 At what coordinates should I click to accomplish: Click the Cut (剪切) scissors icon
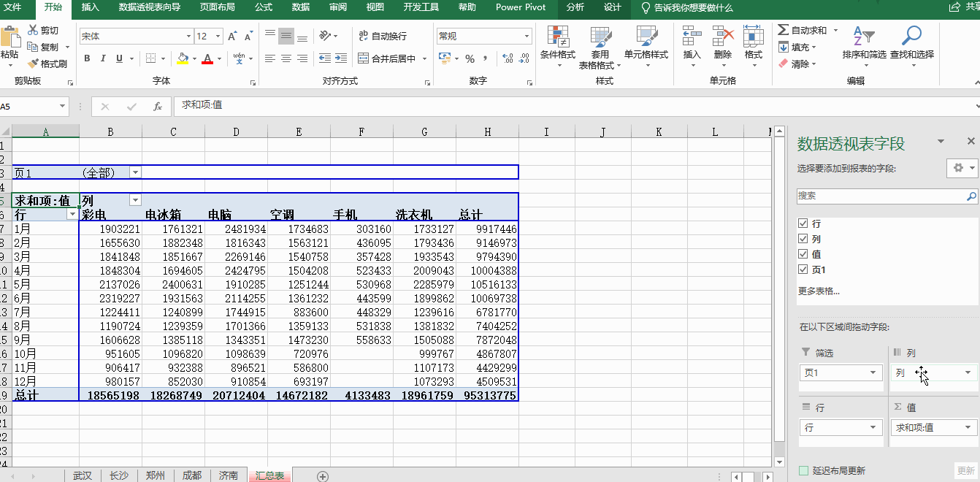[33, 30]
